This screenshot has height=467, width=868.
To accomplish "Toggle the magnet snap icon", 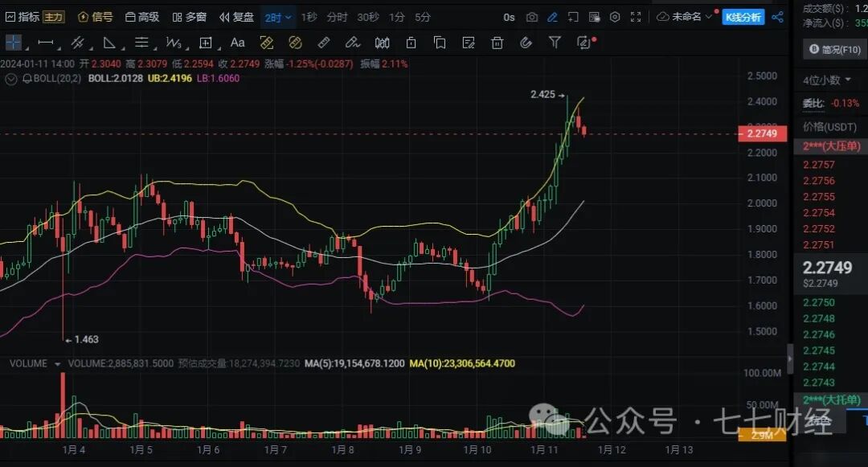I will point(526,43).
